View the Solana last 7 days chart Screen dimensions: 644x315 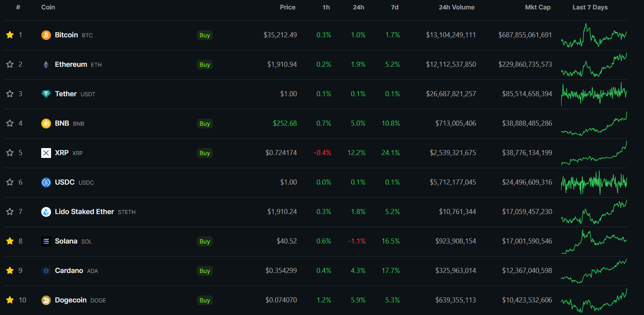(594, 242)
